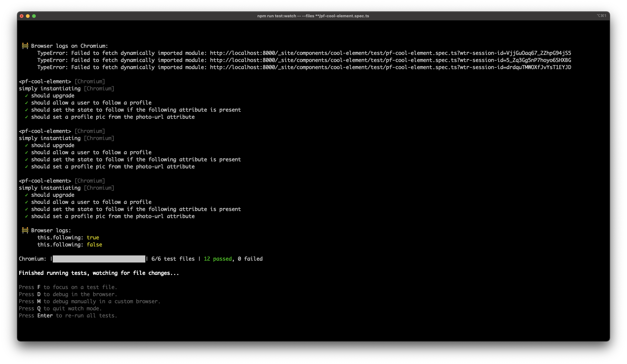The height and width of the screenshot is (364, 627).
Task: Click the checkmark on "should set a profile pic from the photo-url attribute"
Action: 27,117
